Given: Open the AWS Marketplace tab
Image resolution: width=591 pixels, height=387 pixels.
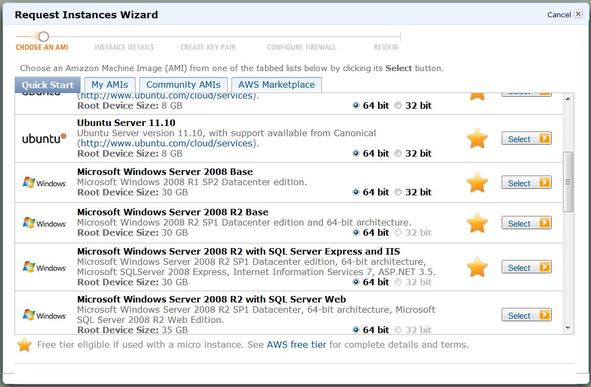Looking at the screenshot, I should (276, 85).
